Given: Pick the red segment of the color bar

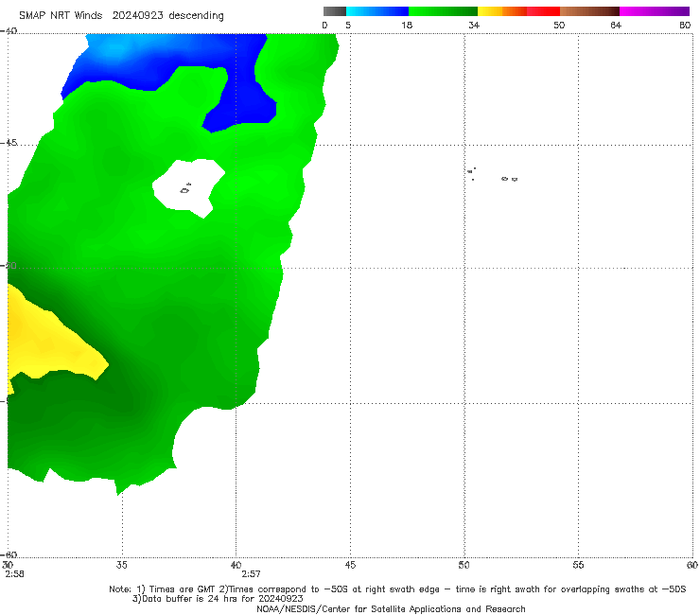Looking at the screenshot, I should coord(543,11).
